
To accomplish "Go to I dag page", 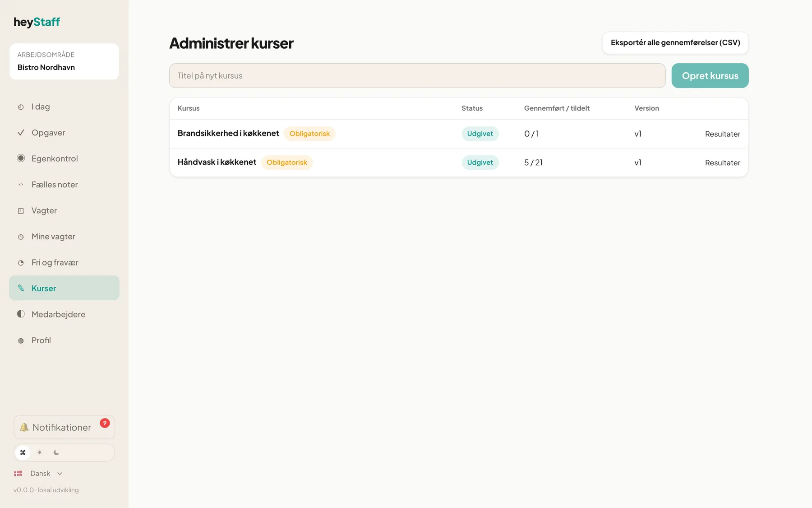I will [64, 107].
